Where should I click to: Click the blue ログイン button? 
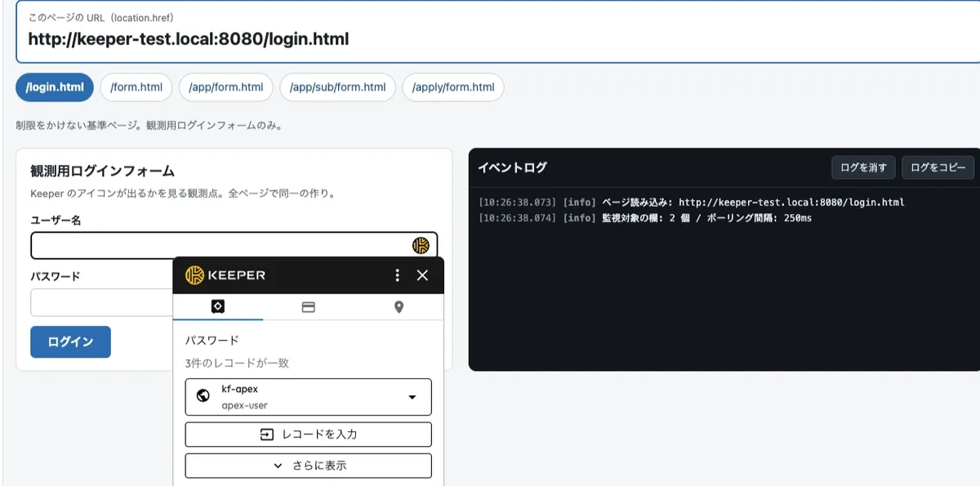(x=70, y=341)
